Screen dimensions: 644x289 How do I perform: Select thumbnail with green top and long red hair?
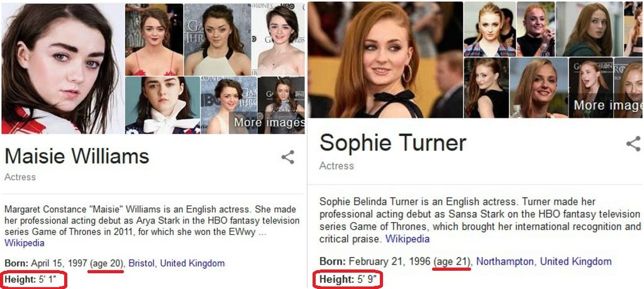point(589,29)
